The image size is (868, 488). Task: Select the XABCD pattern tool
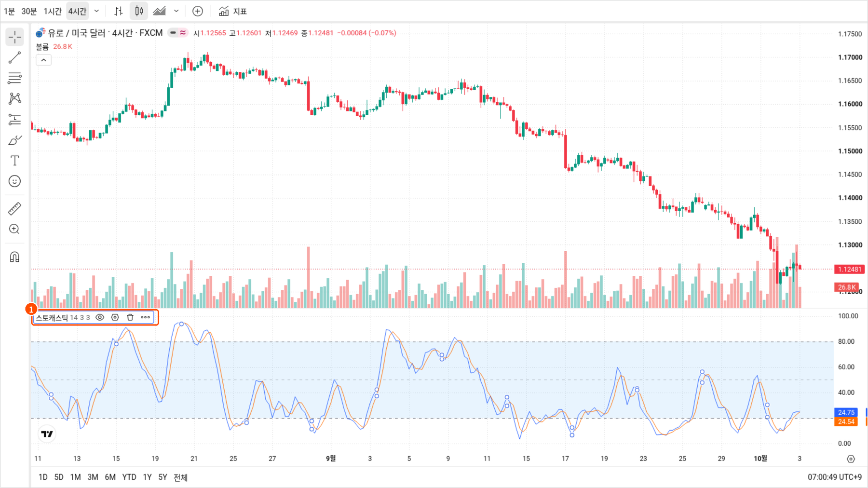[15, 99]
